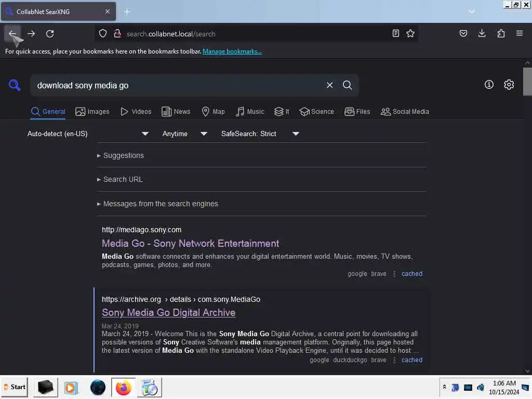Switch to the News category
The height and width of the screenshot is (399, 532).
176,112
